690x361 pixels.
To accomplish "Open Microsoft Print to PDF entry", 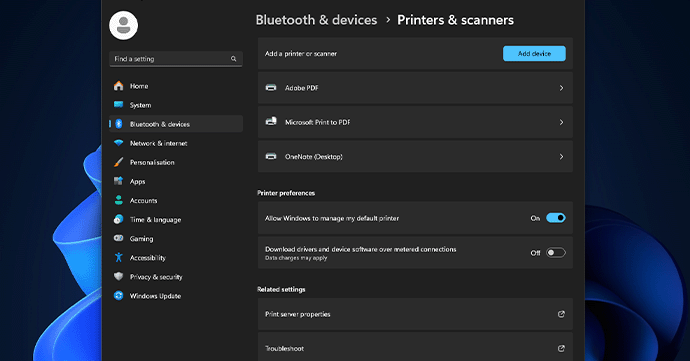I will point(415,122).
